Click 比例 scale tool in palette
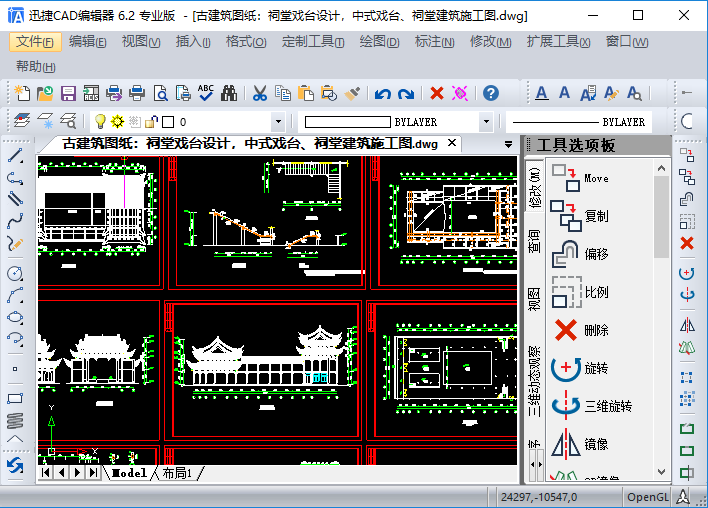This screenshot has height=508, width=708. [x=580, y=292]
